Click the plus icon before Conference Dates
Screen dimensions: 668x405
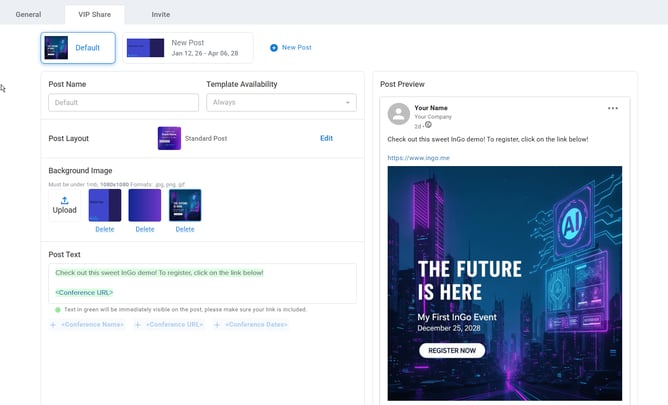[x=217, y=325]
